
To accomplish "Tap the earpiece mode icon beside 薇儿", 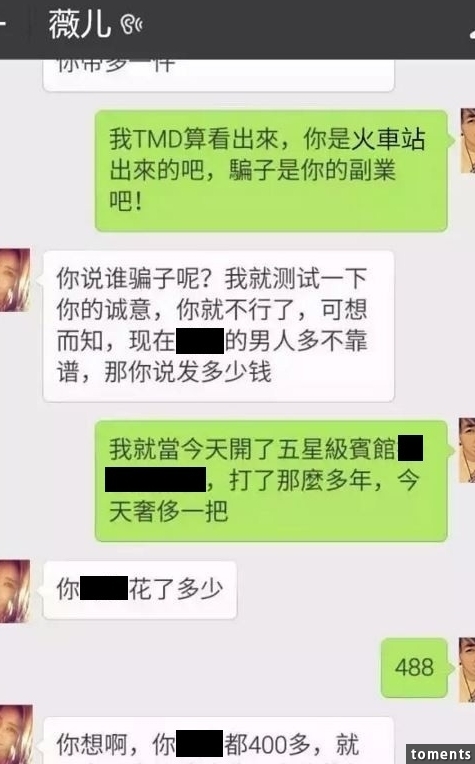I will click(132, 24).
